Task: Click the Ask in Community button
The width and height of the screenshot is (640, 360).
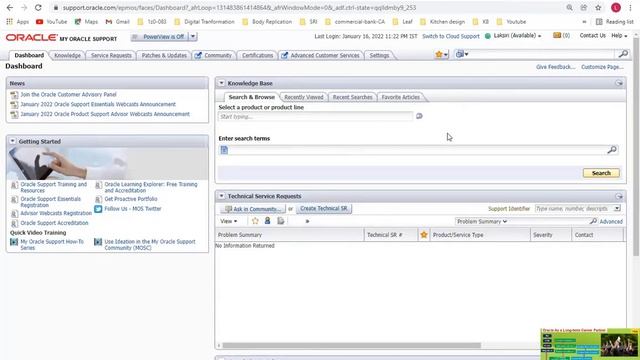Action: coord(253,209)
